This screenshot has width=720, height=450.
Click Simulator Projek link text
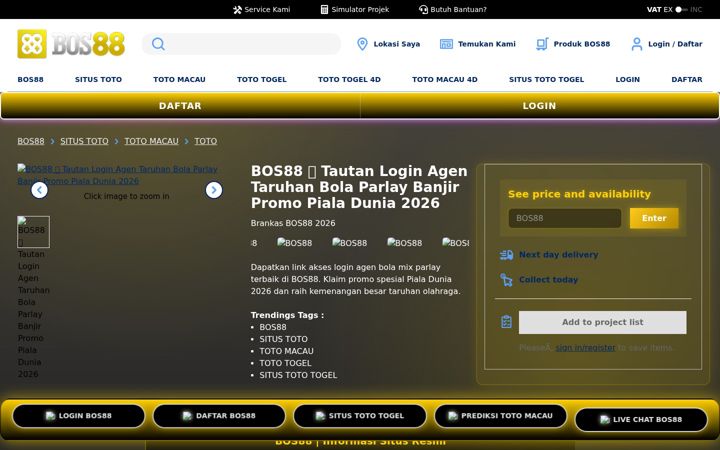360,10
